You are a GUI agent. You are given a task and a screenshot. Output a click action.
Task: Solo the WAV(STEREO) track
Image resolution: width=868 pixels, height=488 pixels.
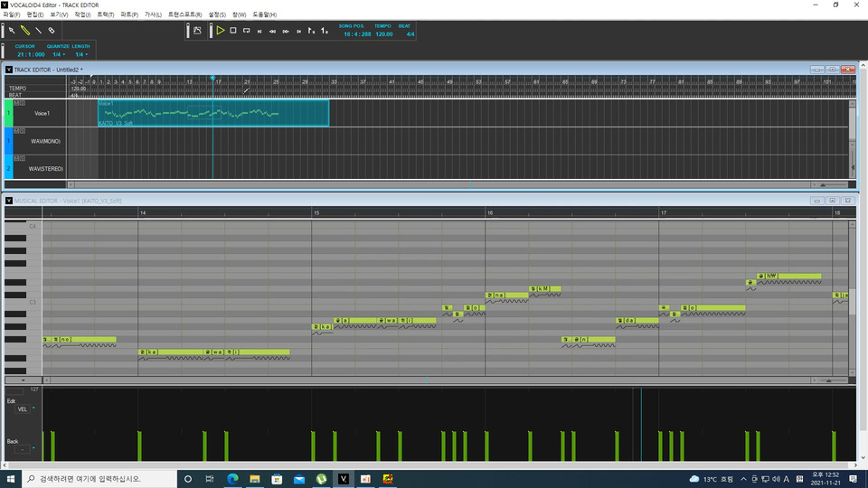(23, 158)
